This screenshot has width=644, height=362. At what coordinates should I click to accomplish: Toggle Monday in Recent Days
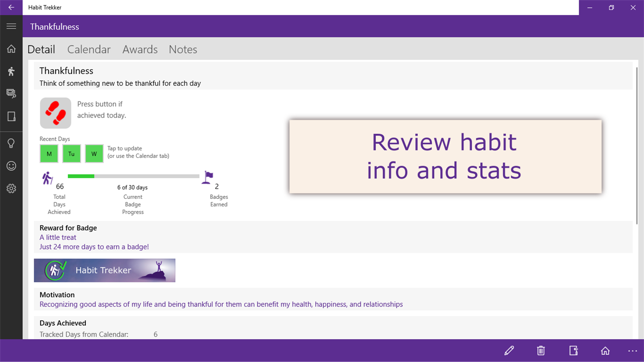[49, 154]
